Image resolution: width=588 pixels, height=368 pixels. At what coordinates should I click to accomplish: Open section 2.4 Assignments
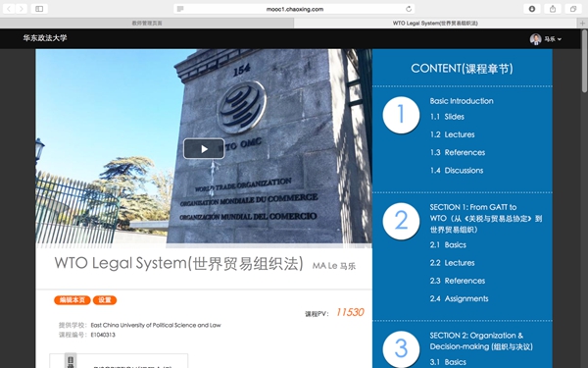459,299
